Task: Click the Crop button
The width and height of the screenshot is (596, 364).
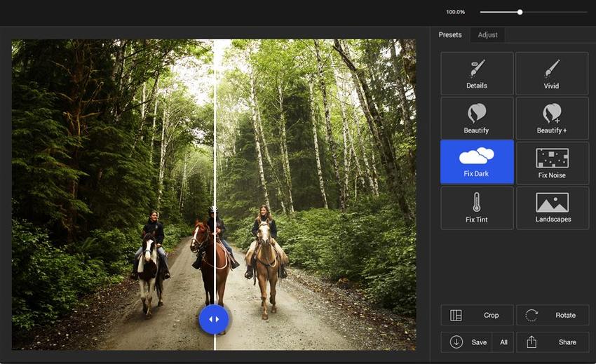Action: [477, 316]
